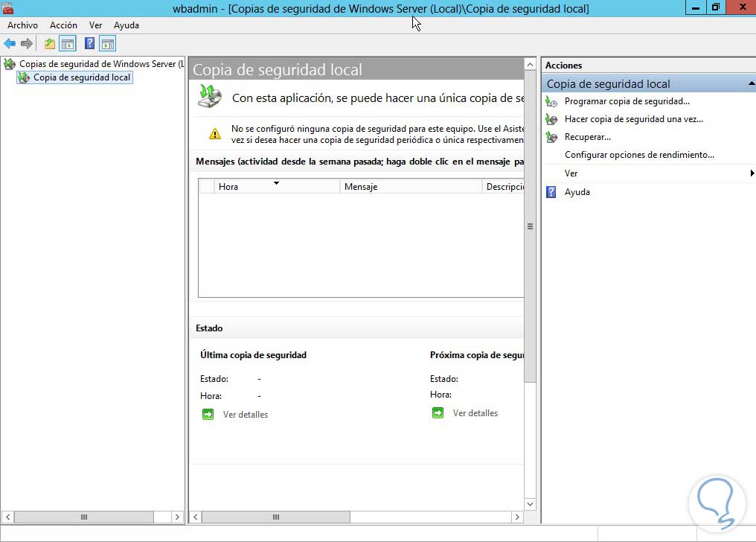Click the Up one level folder icon
The height and width of the screenshot is (542, 756).
[x=50, y=44]
